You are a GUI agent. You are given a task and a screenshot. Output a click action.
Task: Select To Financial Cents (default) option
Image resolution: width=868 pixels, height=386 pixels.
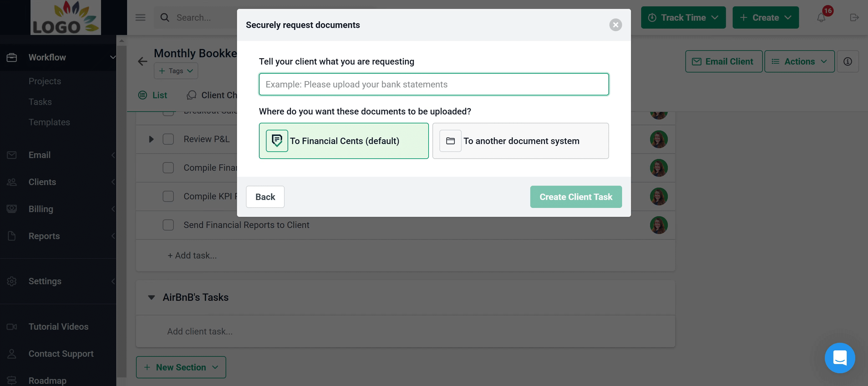tap(343, 141)
